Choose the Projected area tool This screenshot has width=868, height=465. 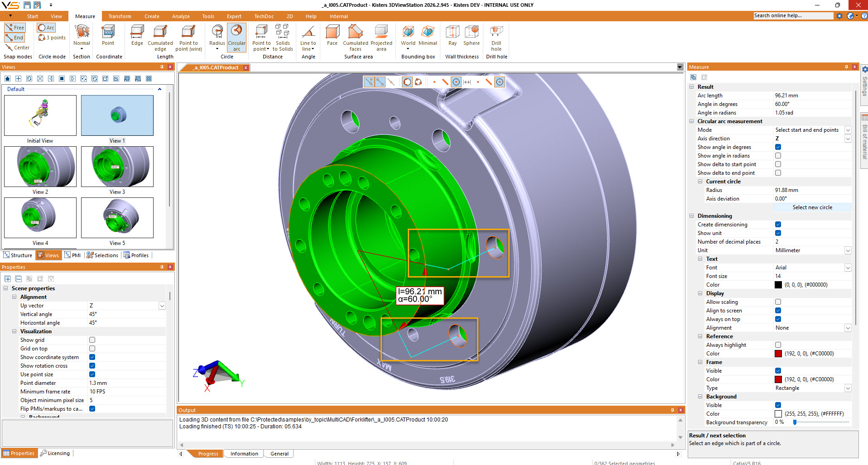pos(381,38)
